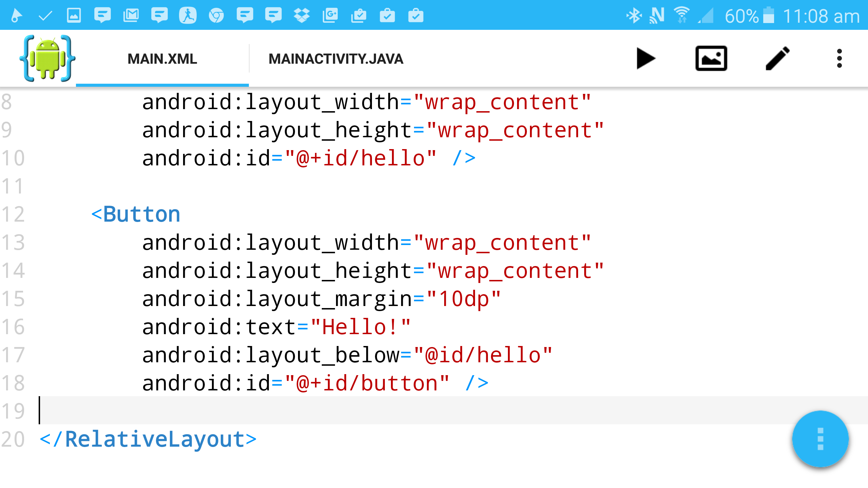868x488 pixels.
Task: Open the layout preview image icon
Action: [711, 58]
